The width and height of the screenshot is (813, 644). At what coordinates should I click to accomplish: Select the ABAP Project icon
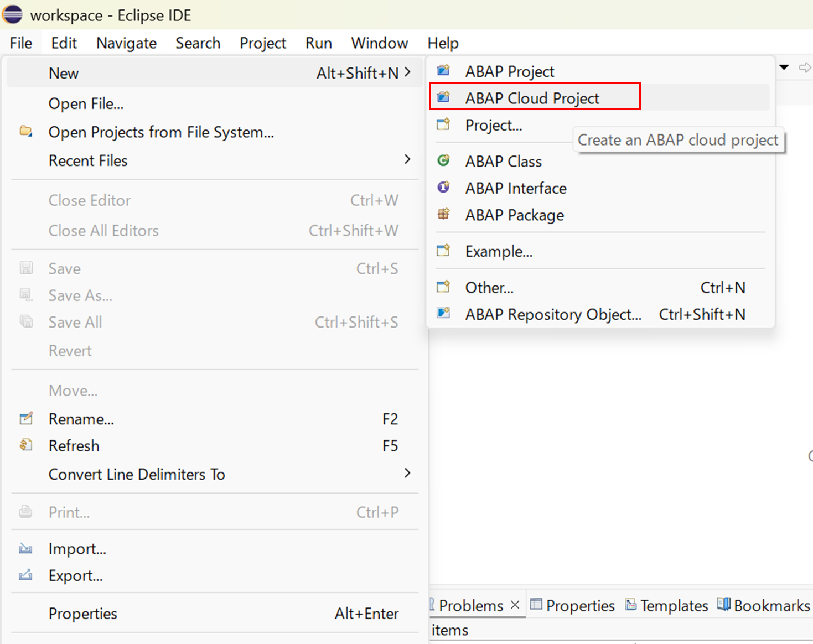click(443, 70)
